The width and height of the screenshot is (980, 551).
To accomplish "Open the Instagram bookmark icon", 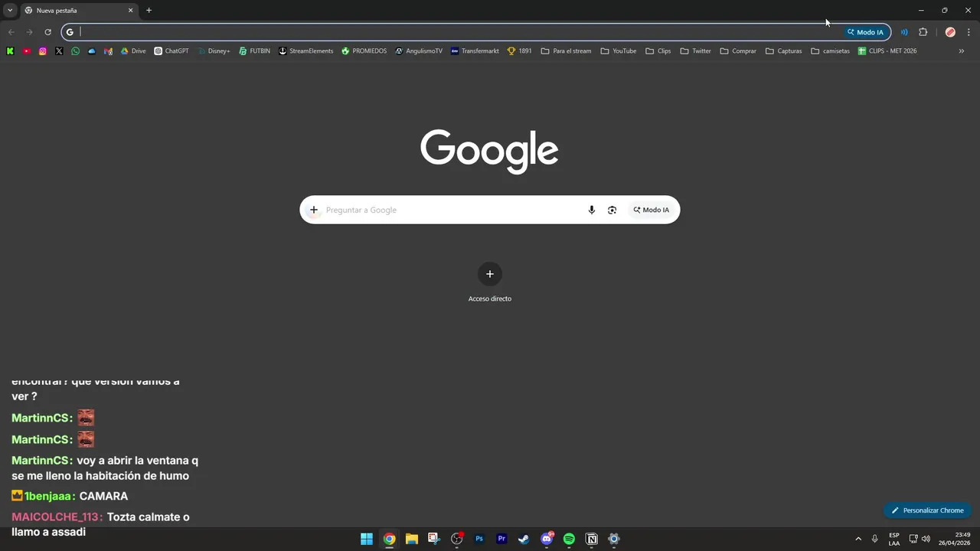I will coord(43,51).
